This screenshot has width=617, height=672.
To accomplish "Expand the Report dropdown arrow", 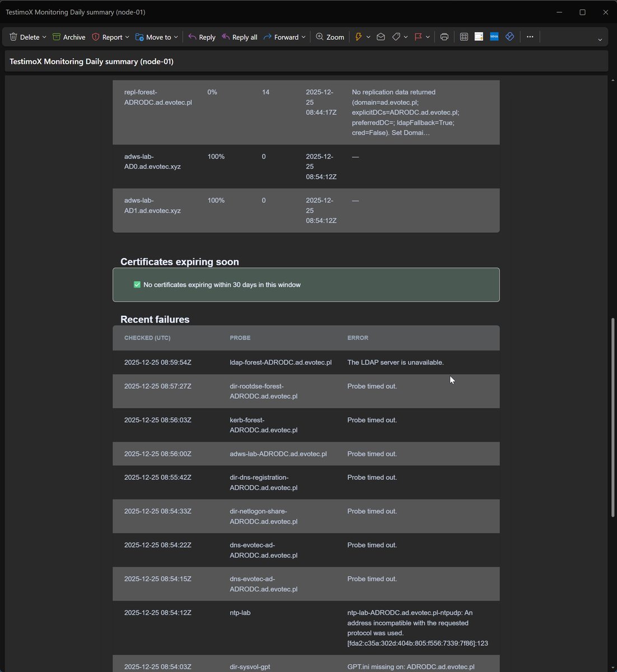I will pos(127,37).
